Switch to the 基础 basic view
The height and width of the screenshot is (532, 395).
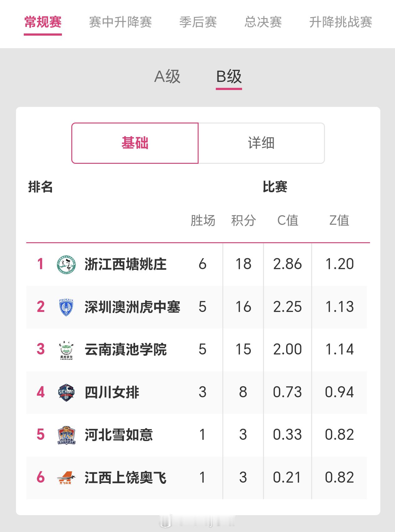[135, 143]
